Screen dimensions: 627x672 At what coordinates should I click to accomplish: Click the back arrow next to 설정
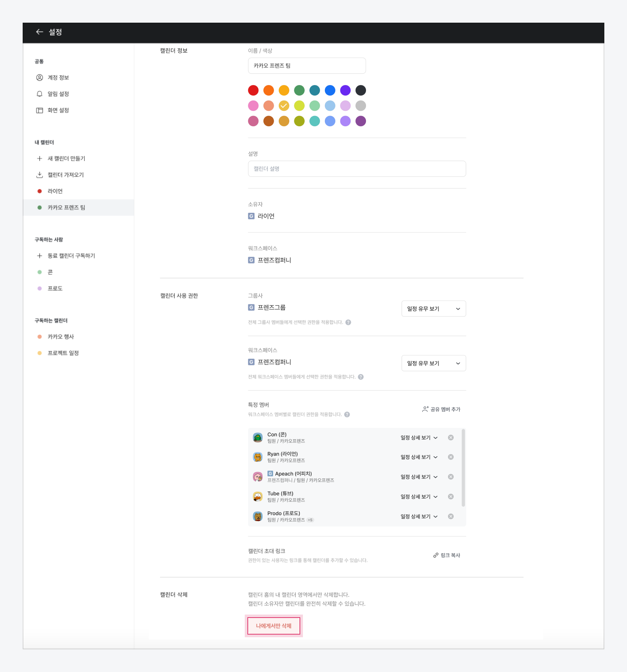tap(39, 32)
